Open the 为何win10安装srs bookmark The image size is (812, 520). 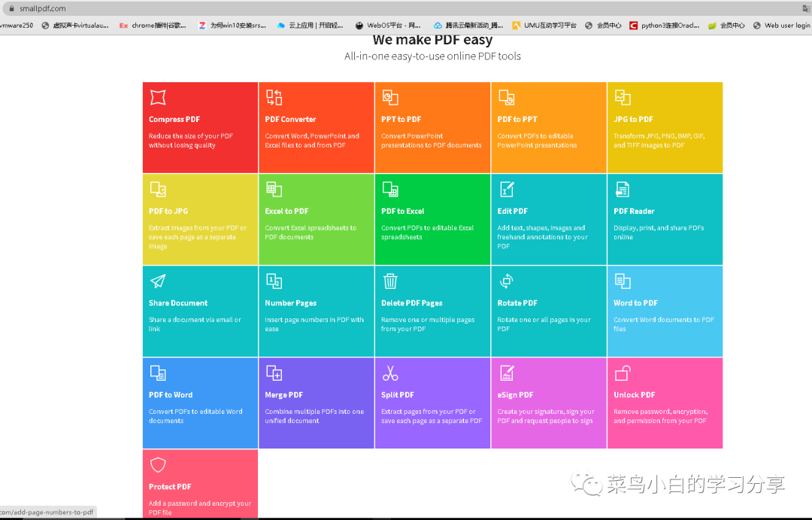pyautogui.click(x=232, y=25)
